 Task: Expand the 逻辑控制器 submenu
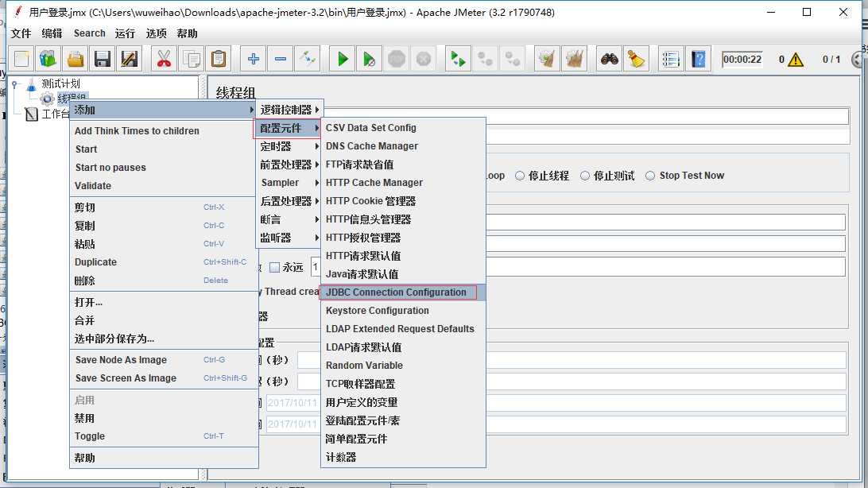click(289, 110)
